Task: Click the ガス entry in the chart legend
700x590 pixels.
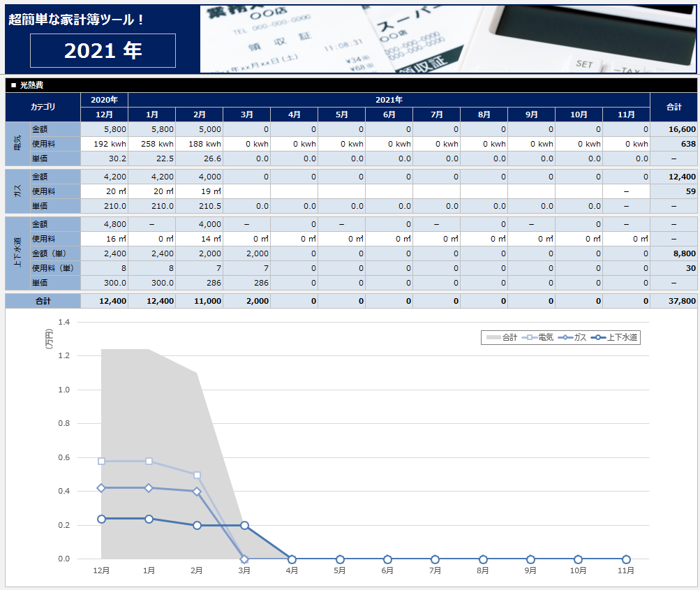Action: click(x=572, y=337)
